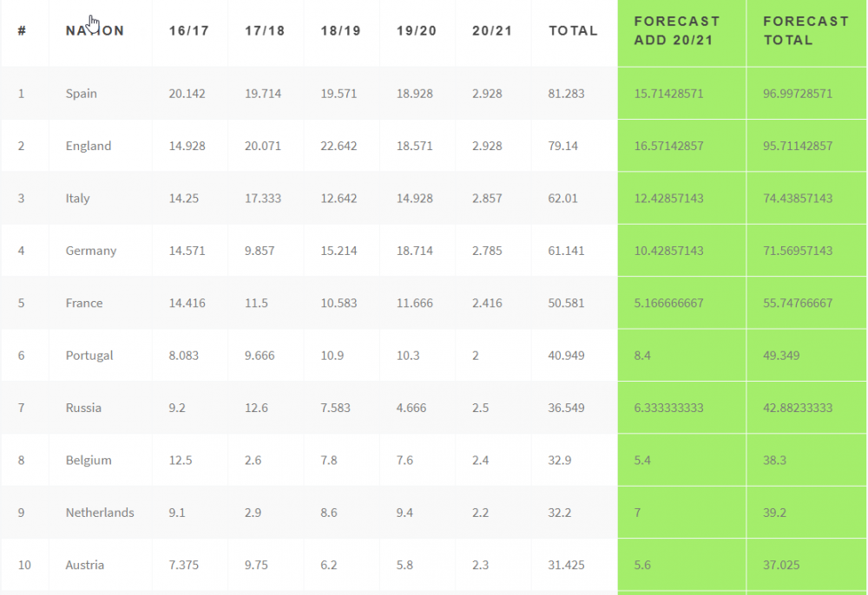The image size is (868, 595).
Task: Select the Spain nation cell
Action: tap(82, 94)
